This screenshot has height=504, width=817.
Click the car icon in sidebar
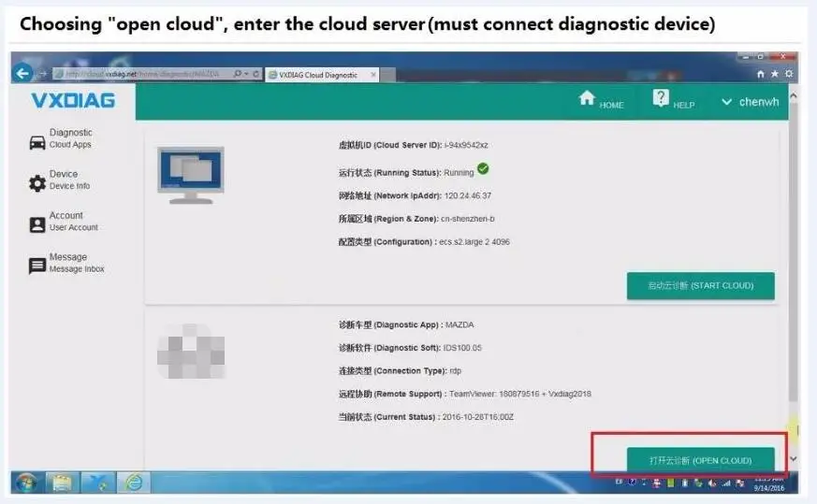(37, 142)
